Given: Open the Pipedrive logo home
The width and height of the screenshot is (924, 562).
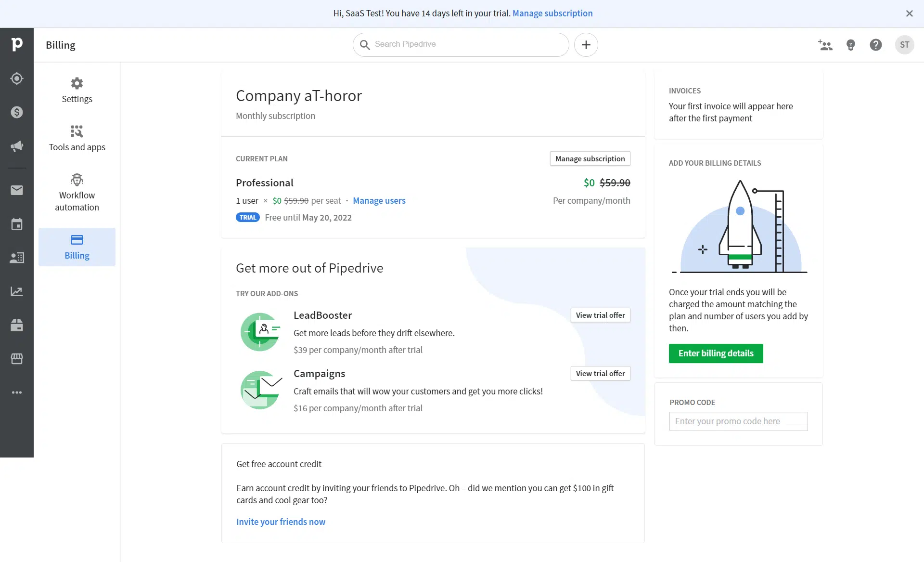Looking at the screenshot, I should click(x=17, y=44).
